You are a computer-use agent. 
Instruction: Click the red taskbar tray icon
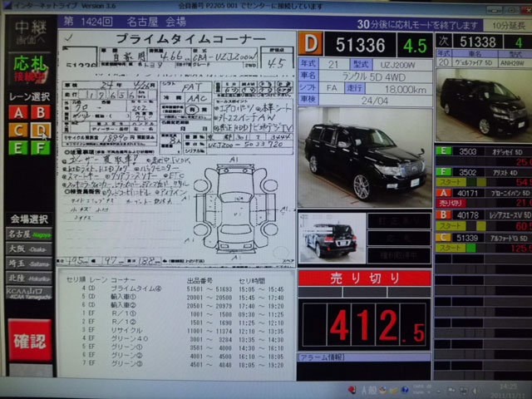352,390
